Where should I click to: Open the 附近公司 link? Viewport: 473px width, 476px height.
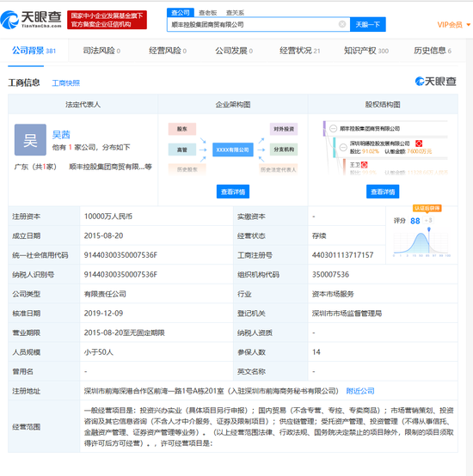coord(360,391)
